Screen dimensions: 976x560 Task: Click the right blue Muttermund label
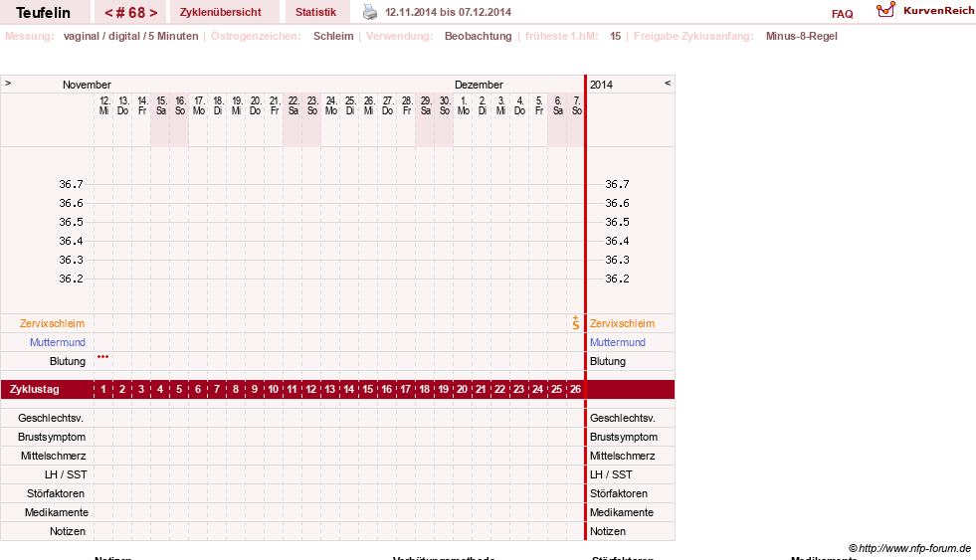click(618, 342)
